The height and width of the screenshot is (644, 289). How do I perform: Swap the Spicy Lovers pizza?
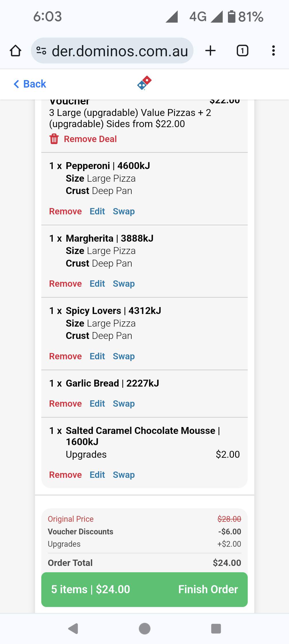124,356
